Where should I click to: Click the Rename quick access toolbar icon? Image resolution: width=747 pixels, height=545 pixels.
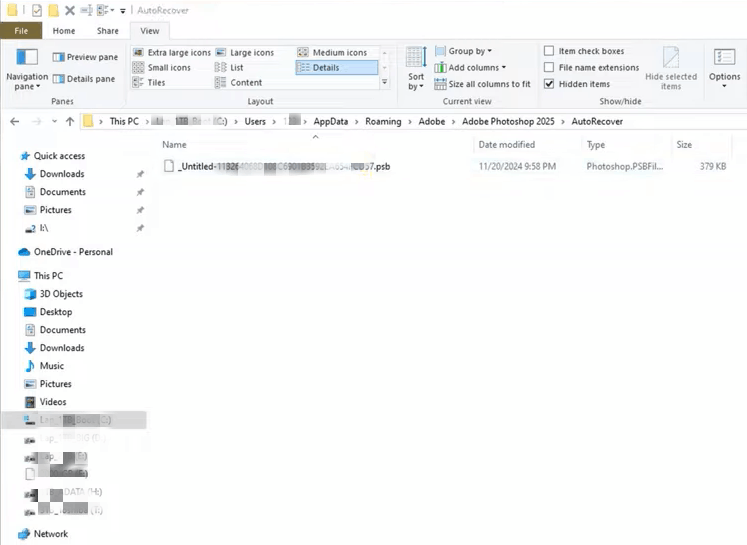coord(87,10)
